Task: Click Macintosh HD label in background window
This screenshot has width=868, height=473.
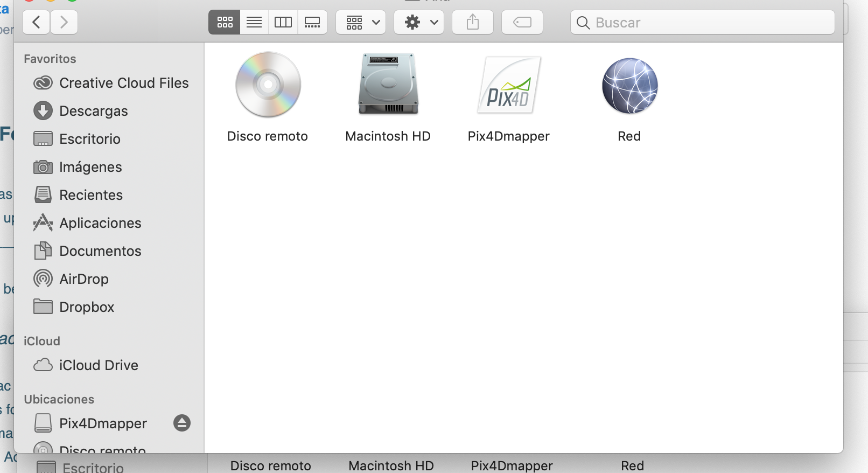Action: tap(391, 465)
